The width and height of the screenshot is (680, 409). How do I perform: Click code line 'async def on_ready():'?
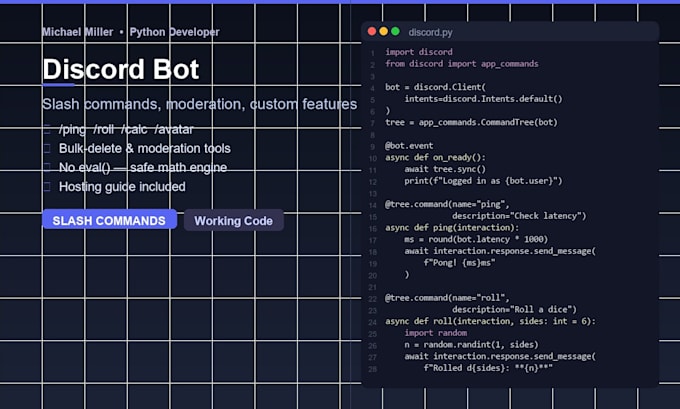click(x=435, y=157)
